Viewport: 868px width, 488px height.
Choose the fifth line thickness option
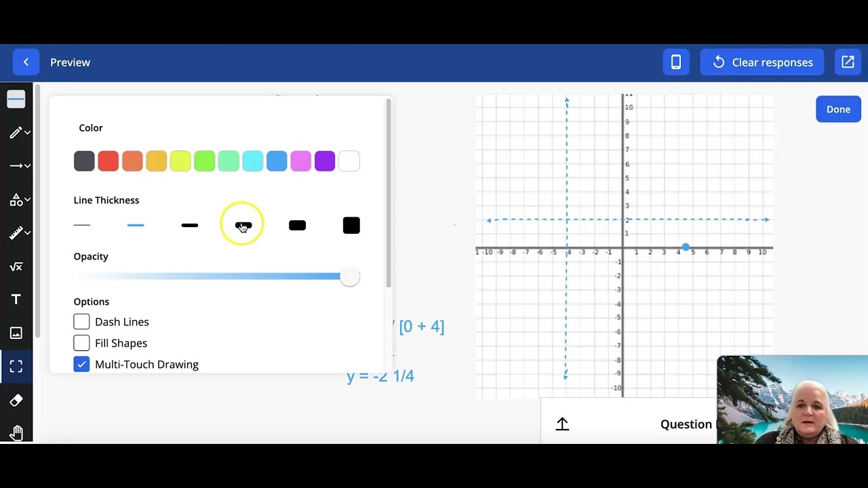coord(297,226)
